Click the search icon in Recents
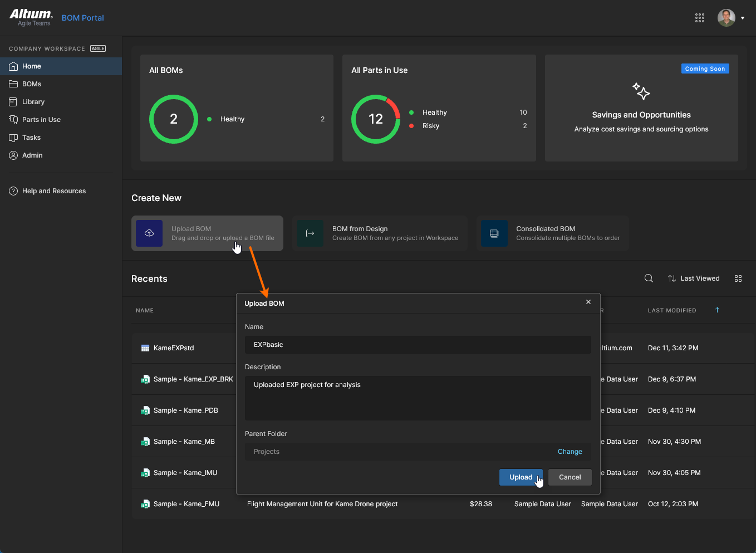The height and width of the screenshot is (553, 756). (649, 278)
